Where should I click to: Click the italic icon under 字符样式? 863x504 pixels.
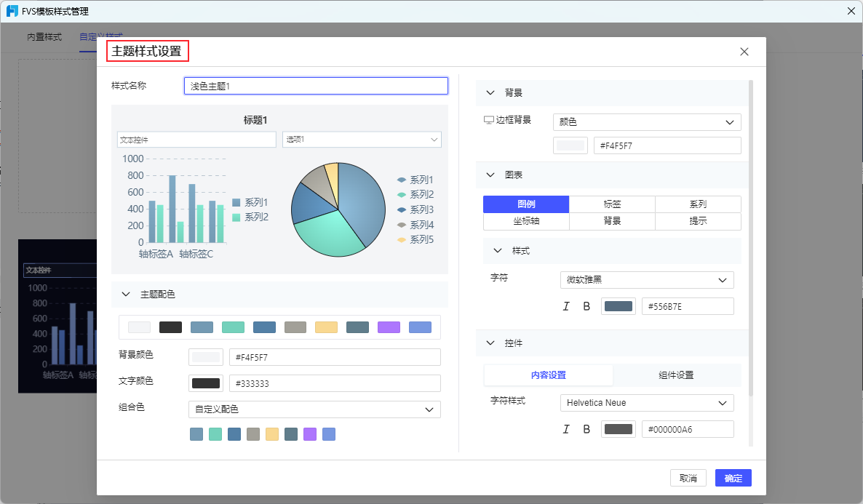point(566,428)
